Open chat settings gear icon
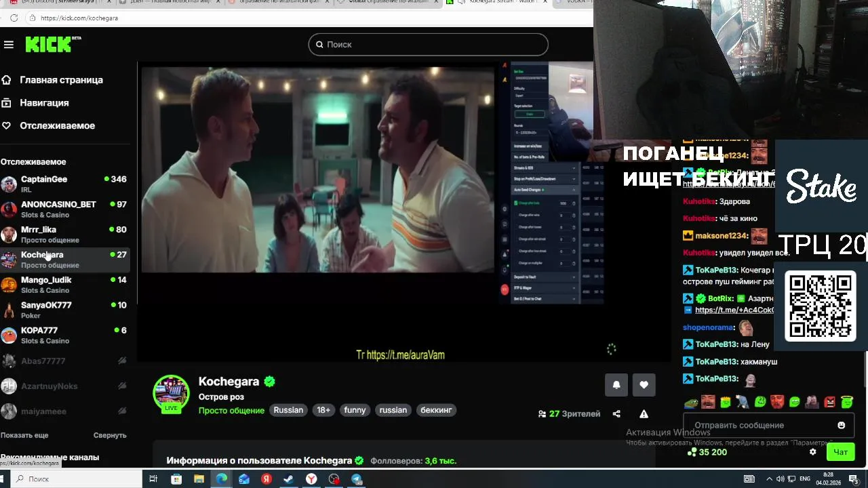 tap(813, 452)
